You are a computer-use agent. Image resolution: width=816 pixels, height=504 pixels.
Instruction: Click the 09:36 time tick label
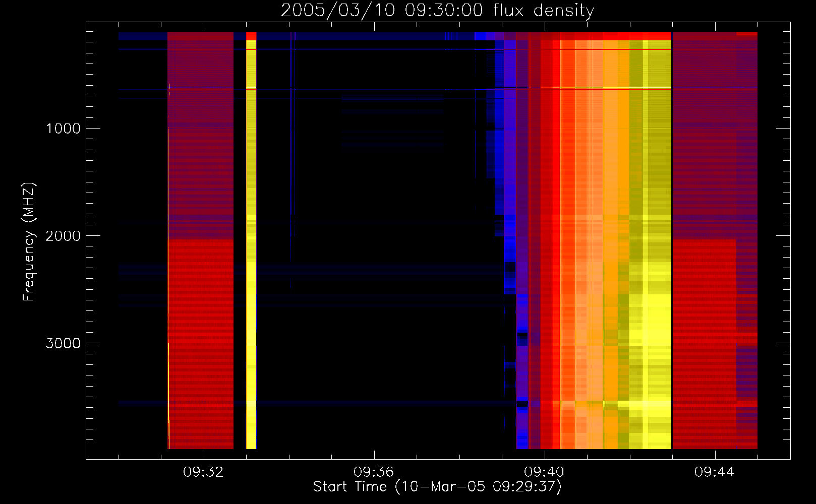click(x=374, y=472)
